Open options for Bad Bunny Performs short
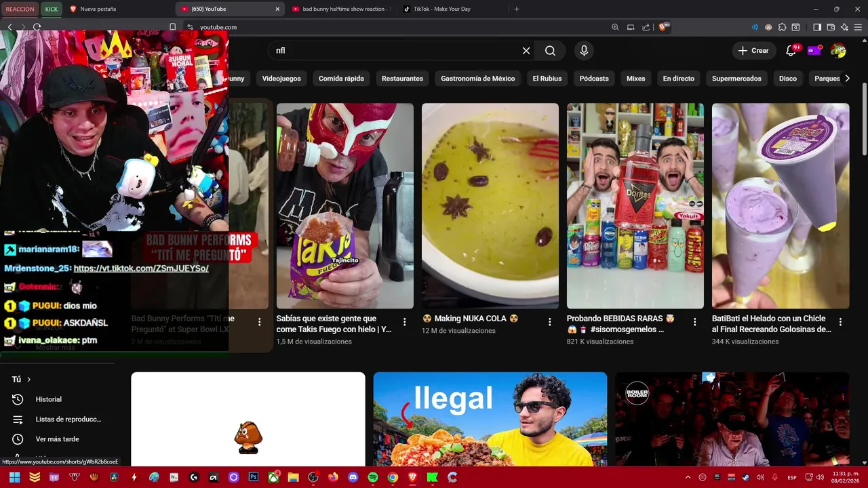This screenshot has width=868, height=488. pos(259,322)
